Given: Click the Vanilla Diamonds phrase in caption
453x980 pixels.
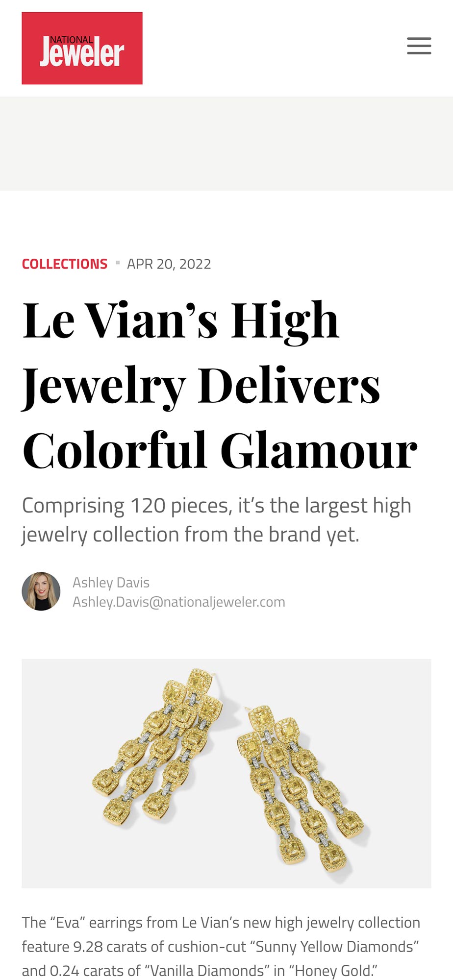Looking at the screenshot, I should [202, 971].
